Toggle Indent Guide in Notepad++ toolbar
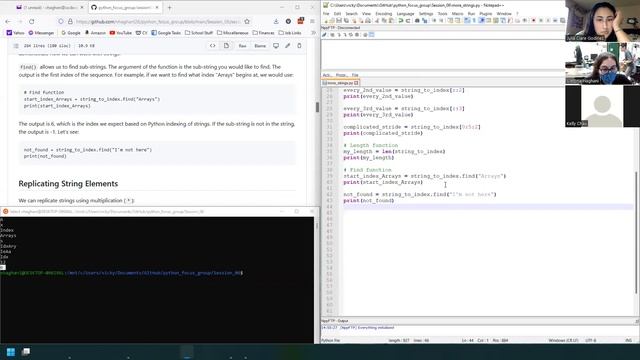 pyautogui.click(x=481, y=20)
